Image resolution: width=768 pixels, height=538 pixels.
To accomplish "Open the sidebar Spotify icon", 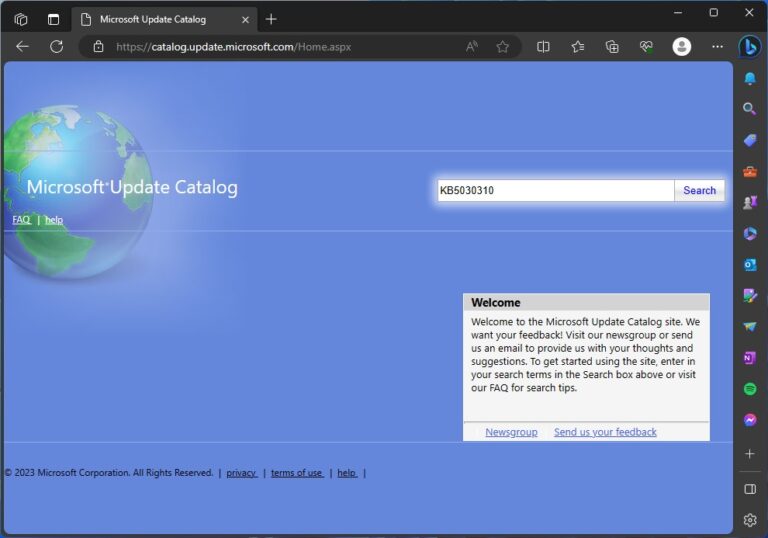I will [749, 389].
